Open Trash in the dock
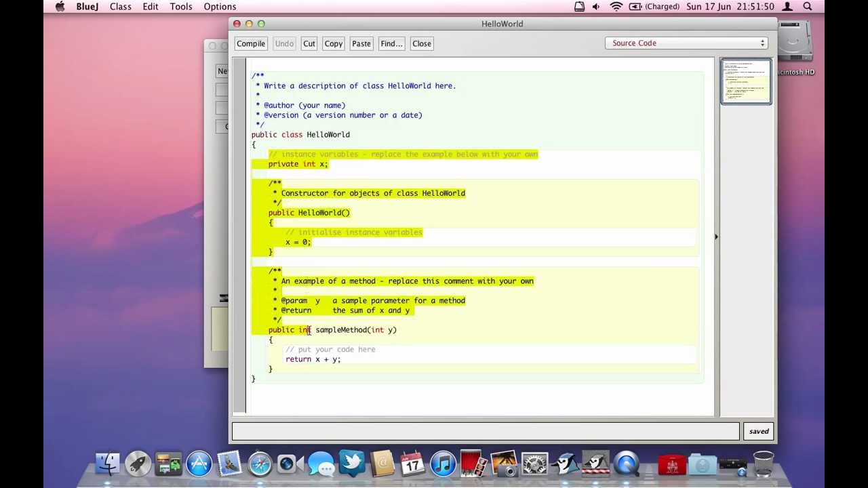The image size is (868, 488). [764, 464]
